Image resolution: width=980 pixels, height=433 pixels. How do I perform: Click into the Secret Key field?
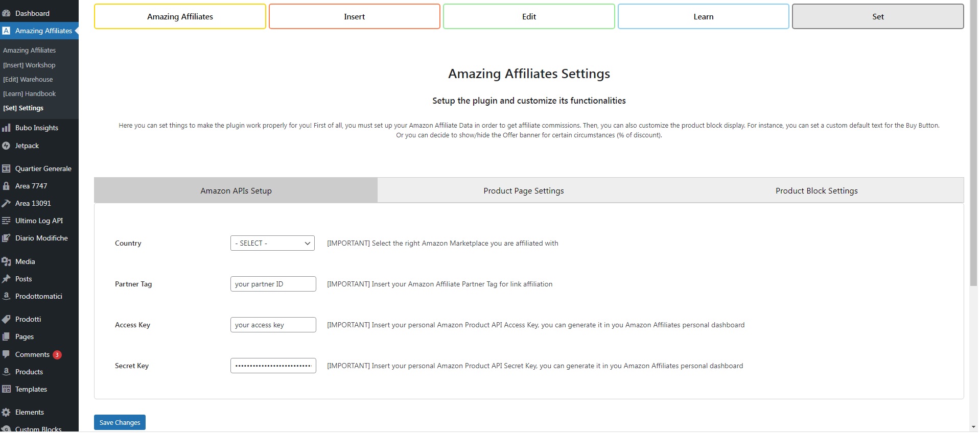[x=273, y=366]
